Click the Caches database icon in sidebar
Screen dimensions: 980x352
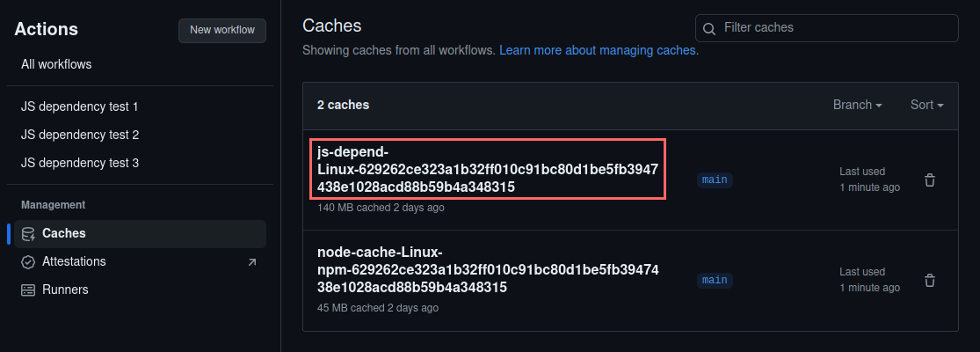(x=28, y=233)
